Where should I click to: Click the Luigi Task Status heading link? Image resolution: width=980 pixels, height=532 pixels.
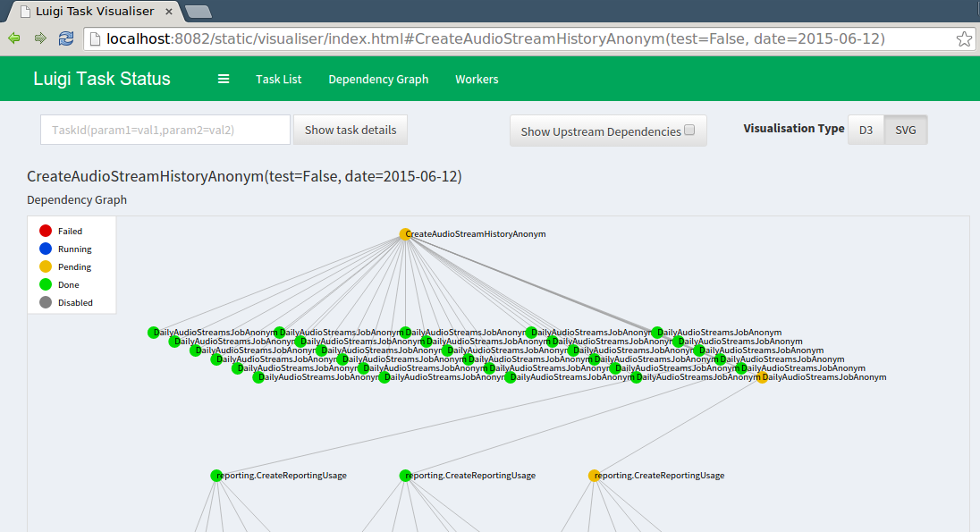click(101, 79)
